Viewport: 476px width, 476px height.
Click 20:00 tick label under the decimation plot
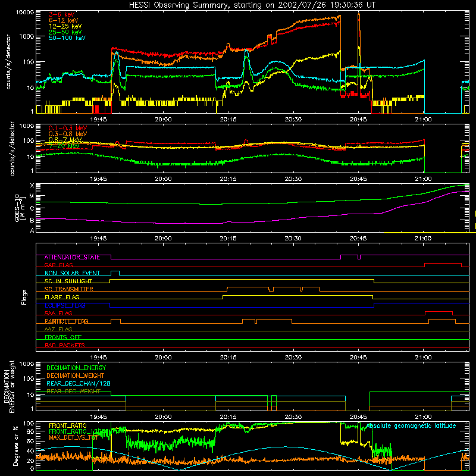[x=163, y=417]
